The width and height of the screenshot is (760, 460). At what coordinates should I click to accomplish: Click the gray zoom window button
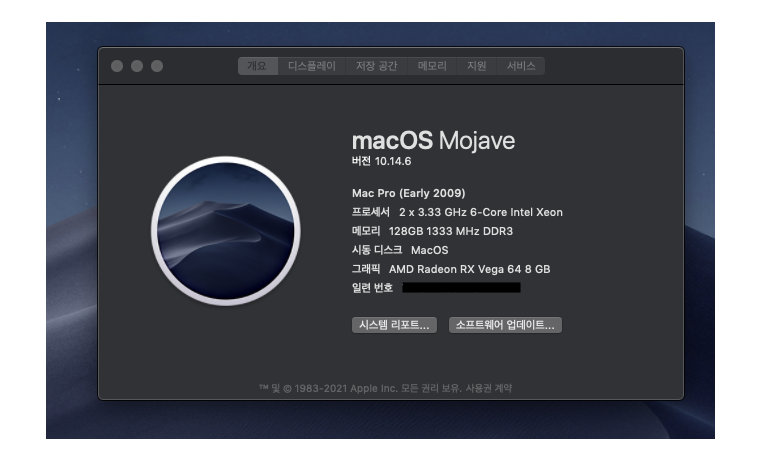[157, 66]
